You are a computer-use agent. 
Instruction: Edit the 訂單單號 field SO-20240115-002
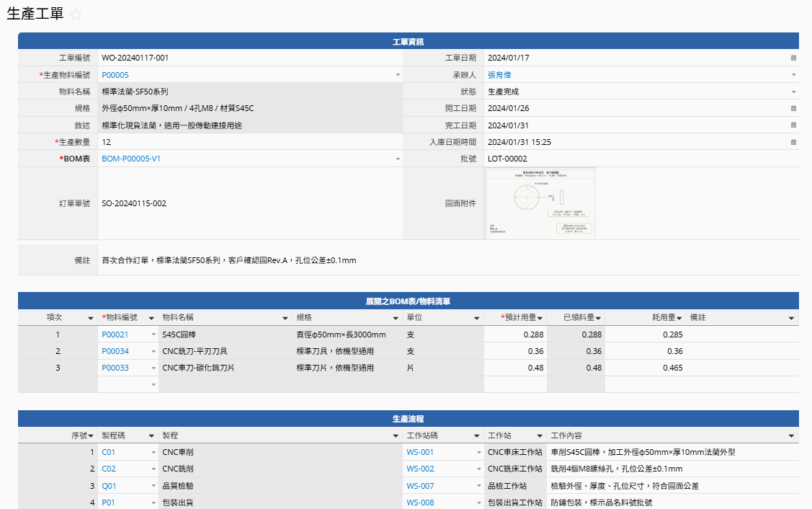pyautogui.click(x=249, y=204)
